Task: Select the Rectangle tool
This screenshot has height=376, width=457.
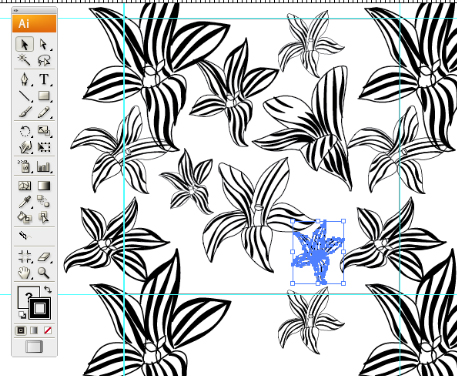Action: tap(44, 96)
